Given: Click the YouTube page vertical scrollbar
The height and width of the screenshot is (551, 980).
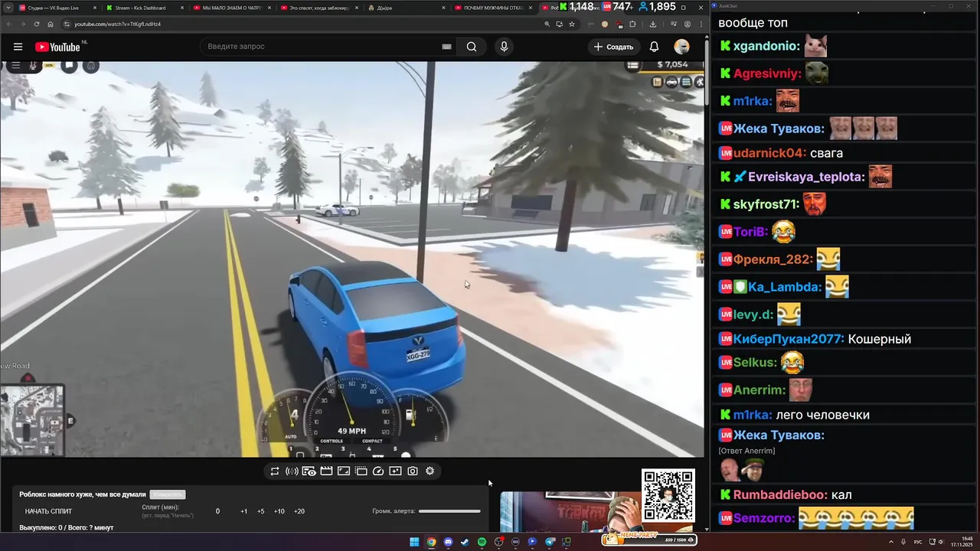Looking at the screenshot, I should tap(706, 71).
